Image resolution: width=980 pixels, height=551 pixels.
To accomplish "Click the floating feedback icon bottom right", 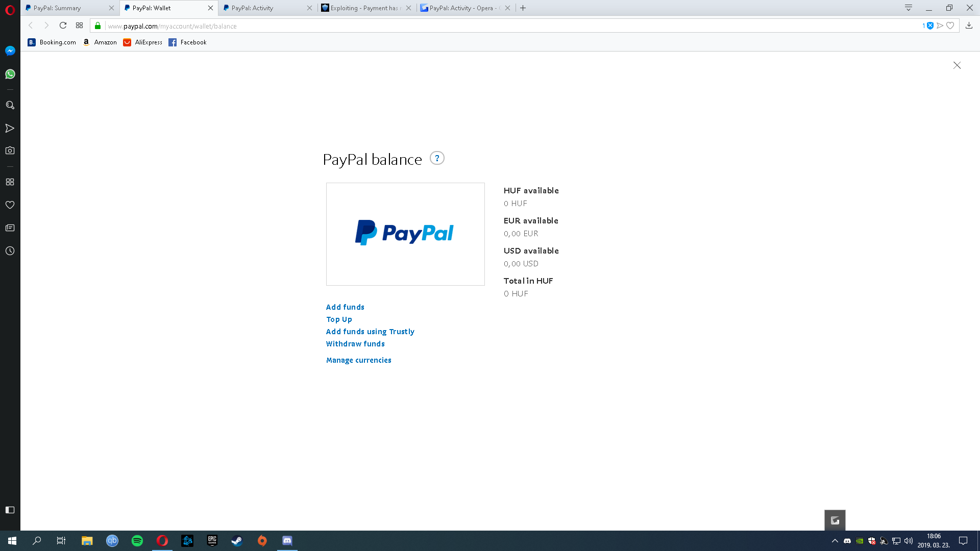I will pyautogui.click(x=835, y=520).
